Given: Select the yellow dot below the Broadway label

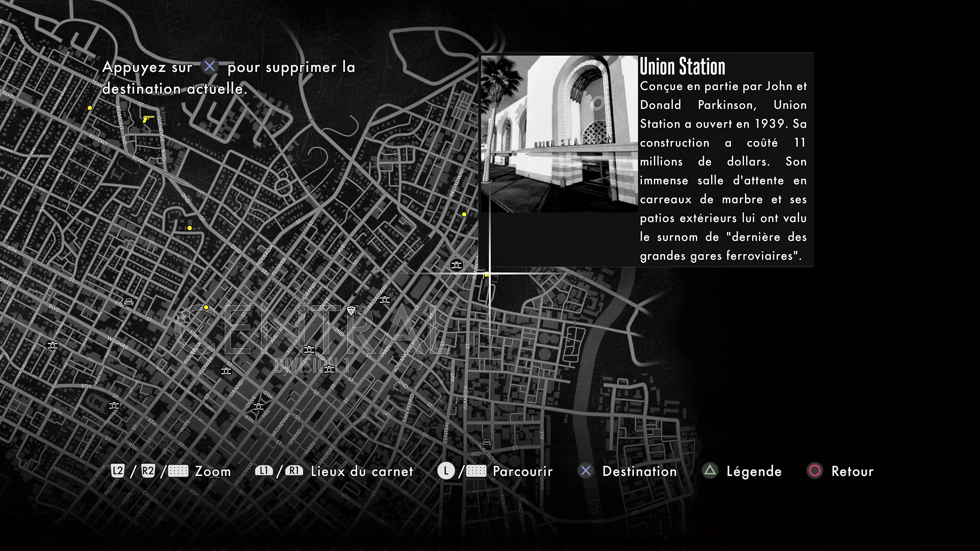Looking at the screenshot, I should (x=464, y=215).
